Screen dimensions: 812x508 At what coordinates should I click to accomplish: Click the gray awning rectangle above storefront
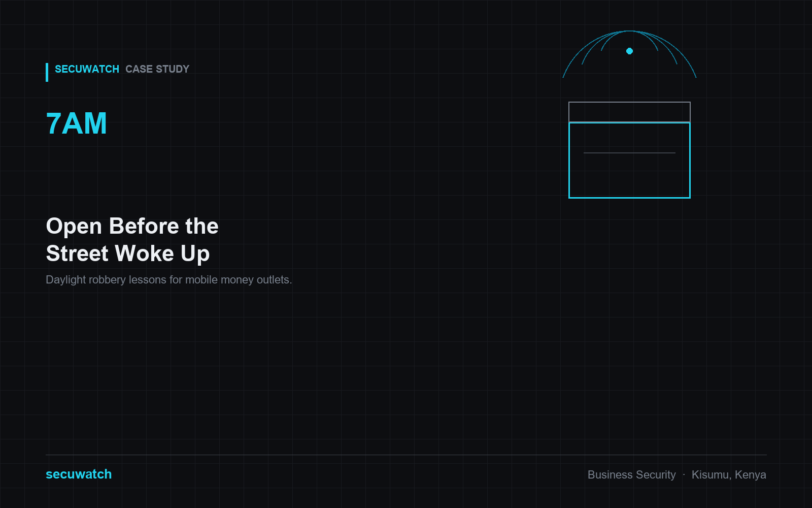click(629, 112)
